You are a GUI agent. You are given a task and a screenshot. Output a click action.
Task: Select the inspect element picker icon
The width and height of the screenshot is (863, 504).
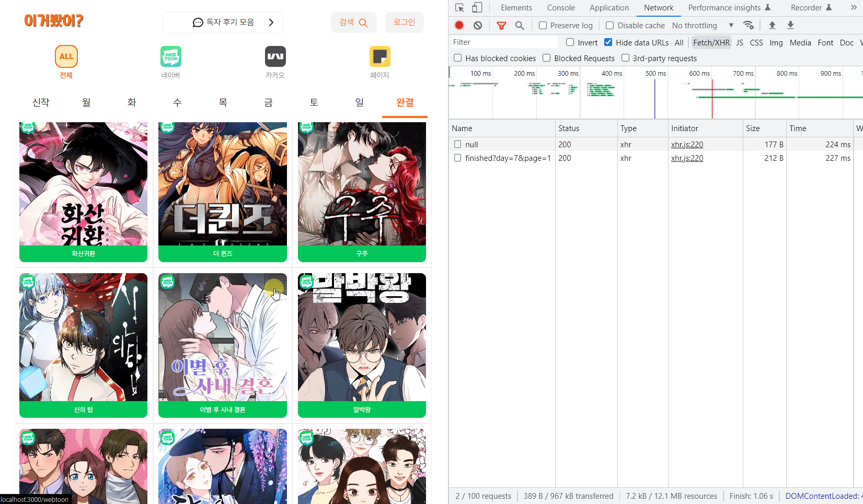click(459, 8)
